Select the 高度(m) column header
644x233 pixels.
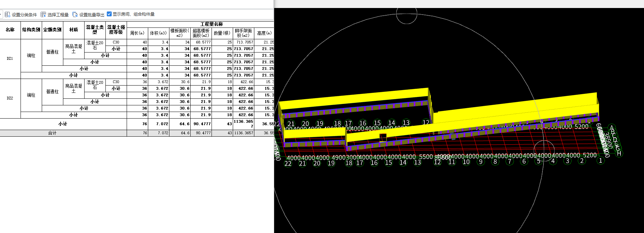tap(264, 33)
